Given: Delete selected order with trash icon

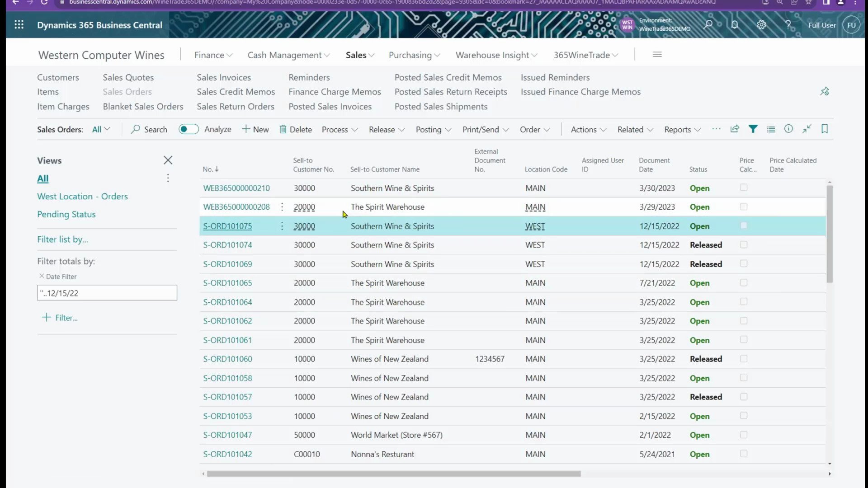Looking at the screenshot, I should [296, 129].
